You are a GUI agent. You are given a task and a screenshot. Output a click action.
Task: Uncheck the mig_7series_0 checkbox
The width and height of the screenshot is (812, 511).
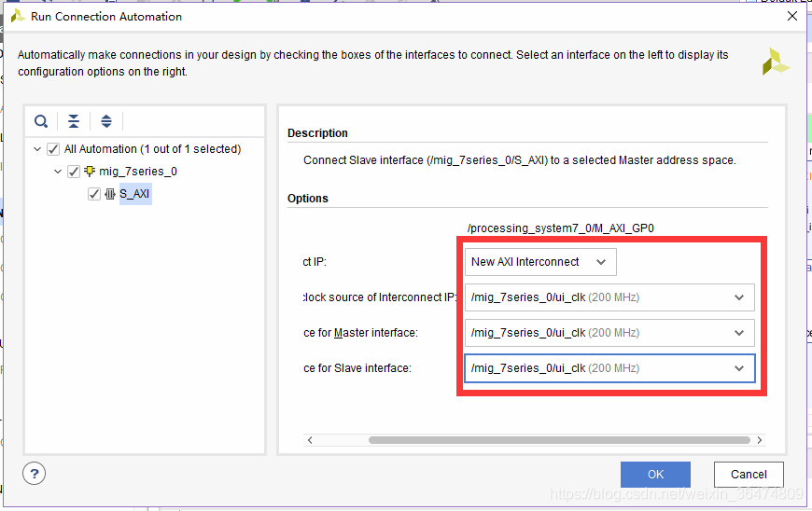pos(74,172)
